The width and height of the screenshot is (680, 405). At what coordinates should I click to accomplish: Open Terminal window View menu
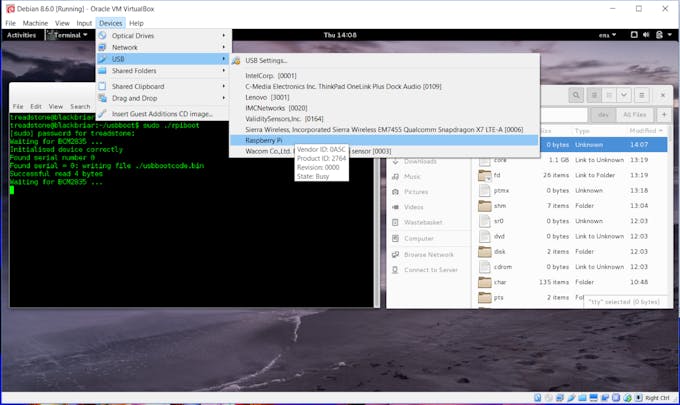pyautogui.click(x=56, y=106)
